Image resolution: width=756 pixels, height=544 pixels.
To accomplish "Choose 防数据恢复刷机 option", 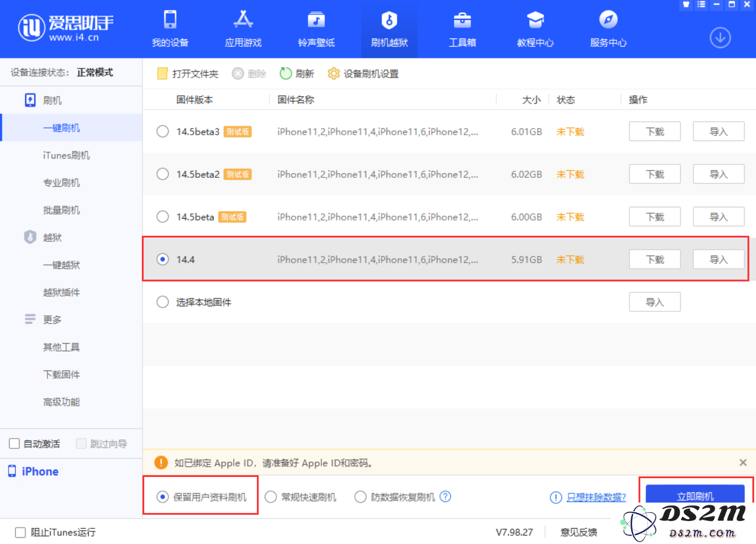I will (395, 497).
